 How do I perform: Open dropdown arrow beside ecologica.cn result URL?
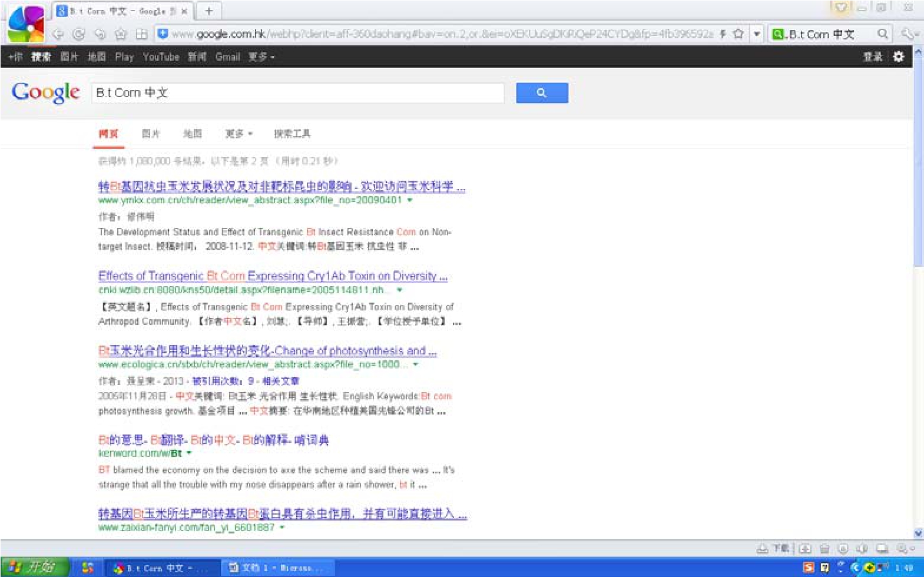416,365
